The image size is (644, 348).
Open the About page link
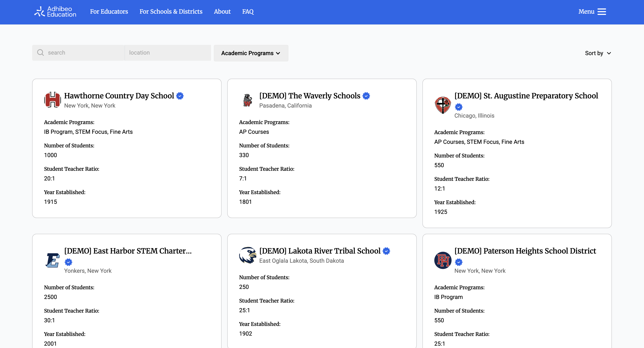(222, 12)
